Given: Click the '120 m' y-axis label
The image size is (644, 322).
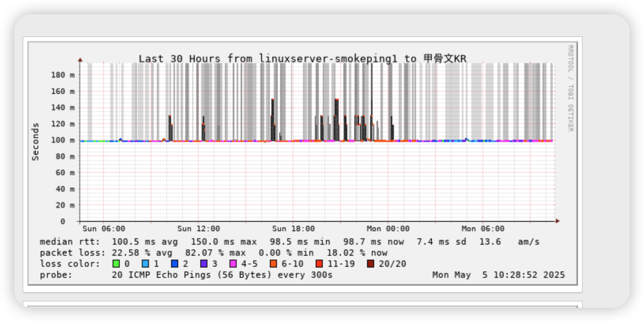Looking at the screenshot, I should click(x=63, y=124).
